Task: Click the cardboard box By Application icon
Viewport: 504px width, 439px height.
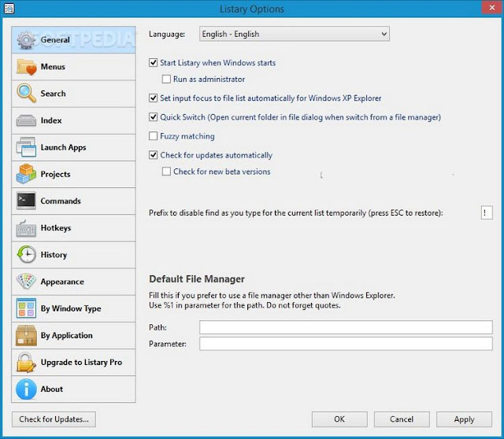Action: pyautogui.click(x=26, y=335)
